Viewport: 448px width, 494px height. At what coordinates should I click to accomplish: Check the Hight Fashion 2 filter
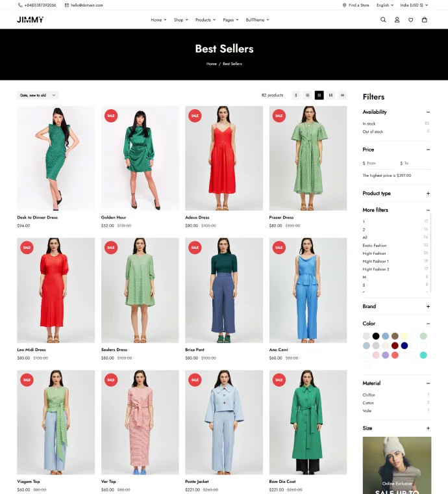(376, 269)
